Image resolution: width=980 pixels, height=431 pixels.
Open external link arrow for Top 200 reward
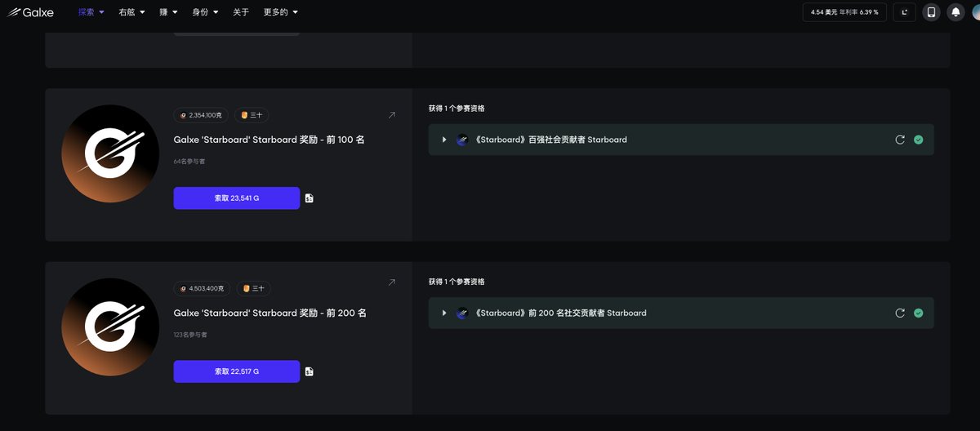point(391,282)
